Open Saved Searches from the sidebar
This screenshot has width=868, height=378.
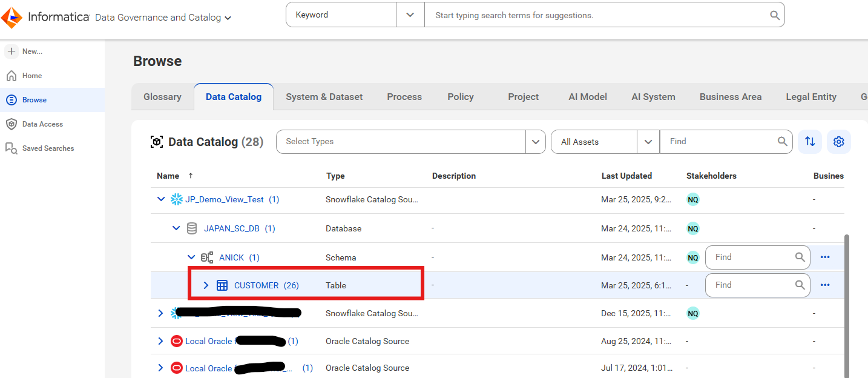(12, 148)
